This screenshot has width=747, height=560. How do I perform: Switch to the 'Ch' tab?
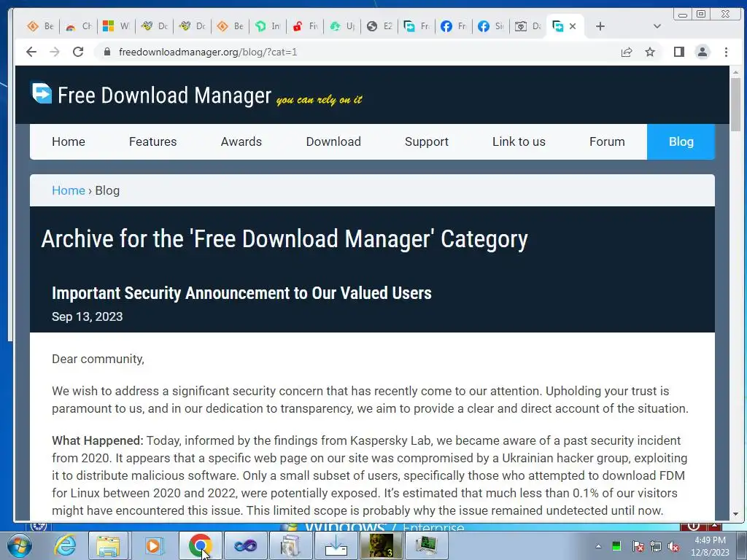tap(79, 26)
